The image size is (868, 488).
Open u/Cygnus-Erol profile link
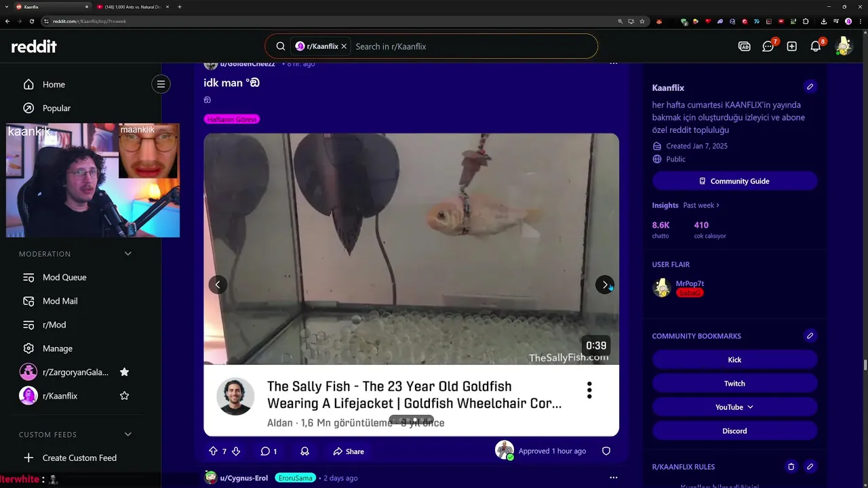[x=243, y=478]
